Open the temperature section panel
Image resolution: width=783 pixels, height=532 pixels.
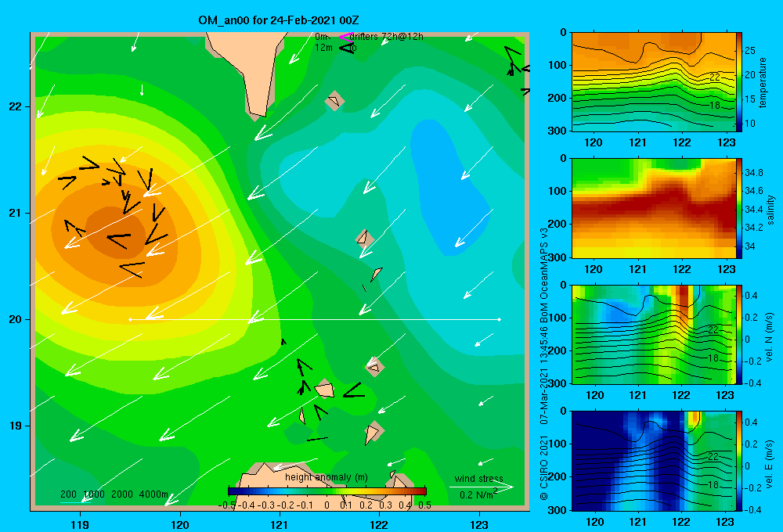[x=654, y=82]
